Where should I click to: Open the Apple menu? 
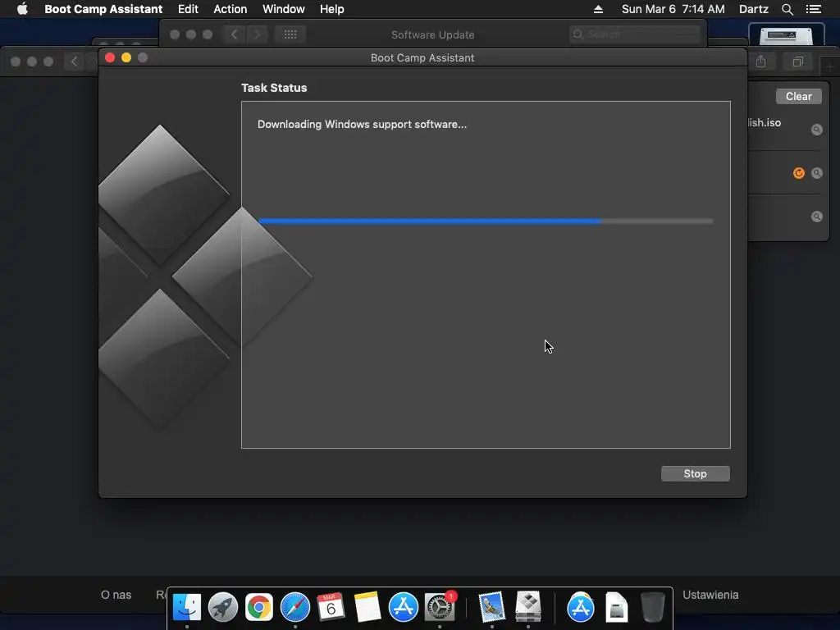point(22,9)
